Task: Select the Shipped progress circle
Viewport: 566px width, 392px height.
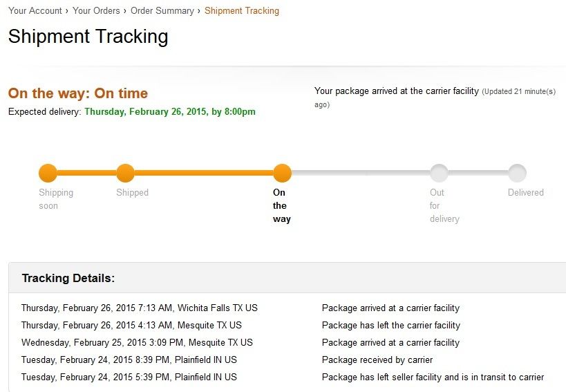Action: (125, 173)
